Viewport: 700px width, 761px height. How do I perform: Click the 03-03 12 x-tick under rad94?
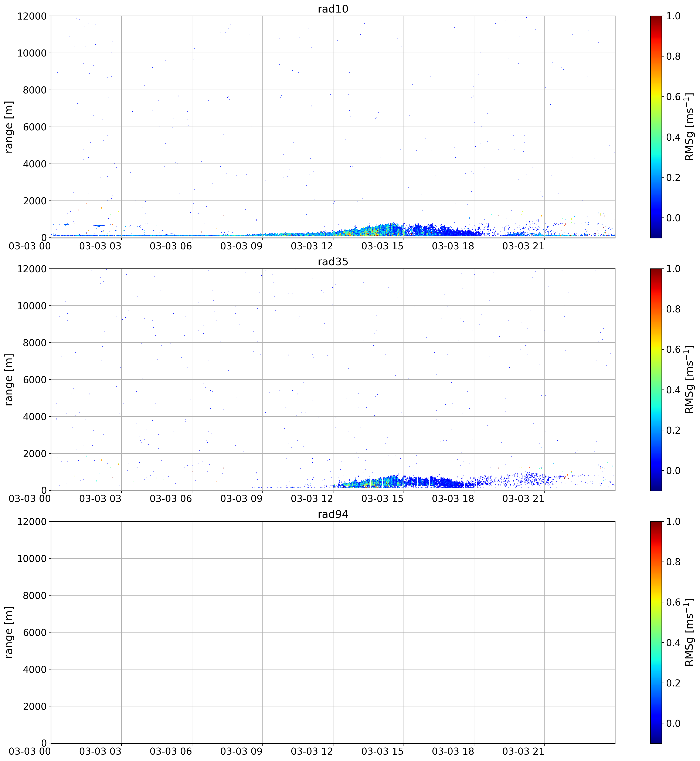point(312,751)
